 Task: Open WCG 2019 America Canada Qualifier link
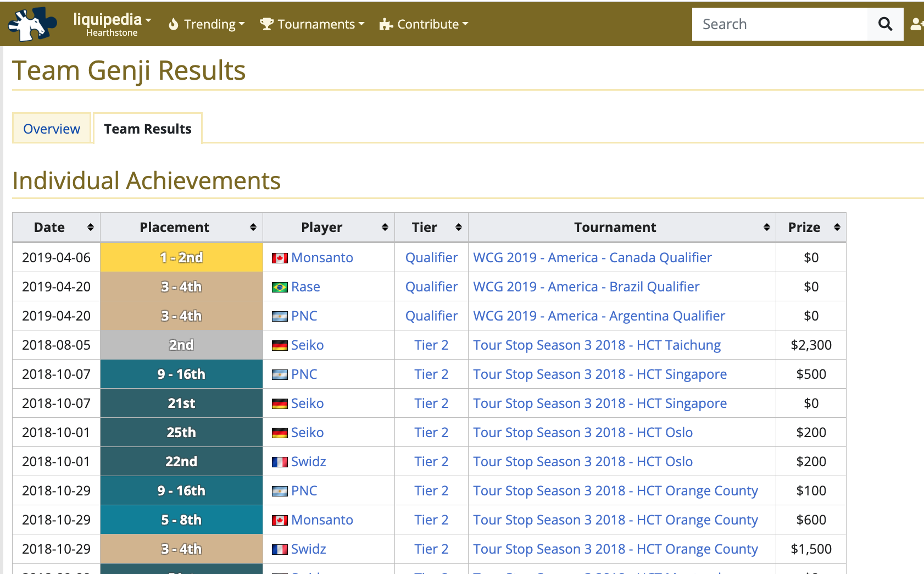592,258
